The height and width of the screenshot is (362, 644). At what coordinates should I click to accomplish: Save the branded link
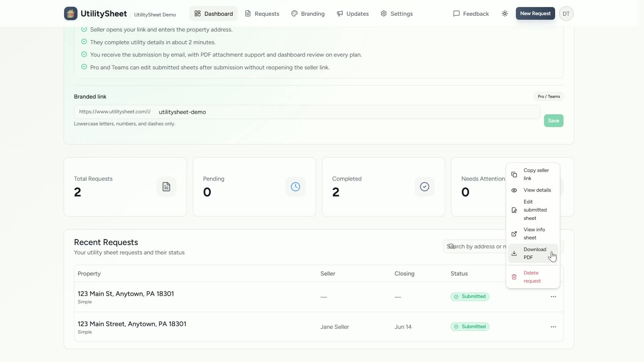coord(553,121)
